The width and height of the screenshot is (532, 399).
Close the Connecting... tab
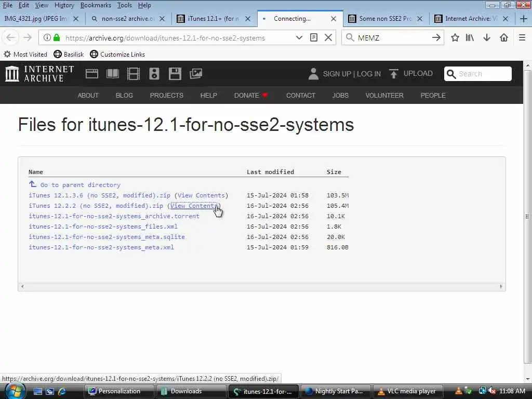tap(334, 19)
